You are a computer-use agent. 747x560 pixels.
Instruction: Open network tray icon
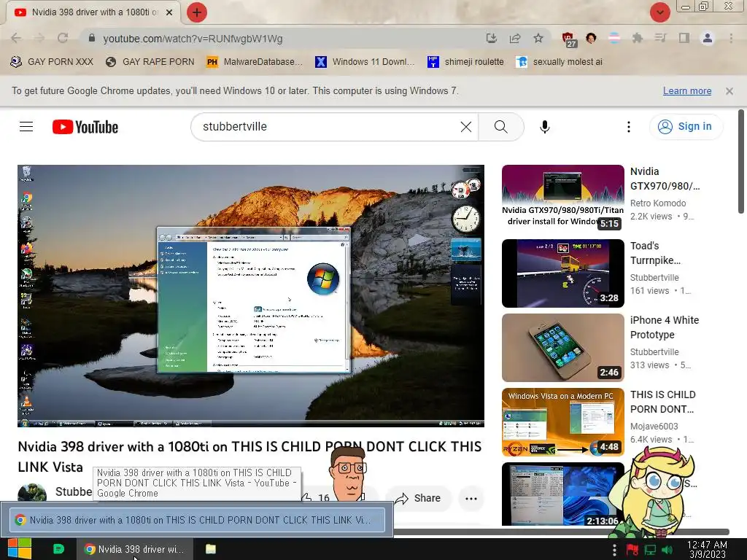point(650,550)
